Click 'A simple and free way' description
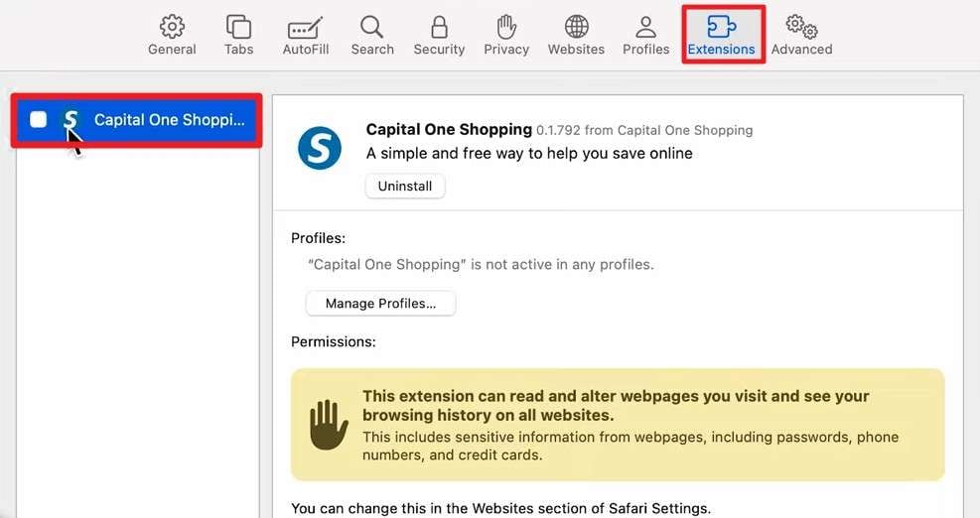The width and height of the screenshot is (980, 518). coord(529,153)
